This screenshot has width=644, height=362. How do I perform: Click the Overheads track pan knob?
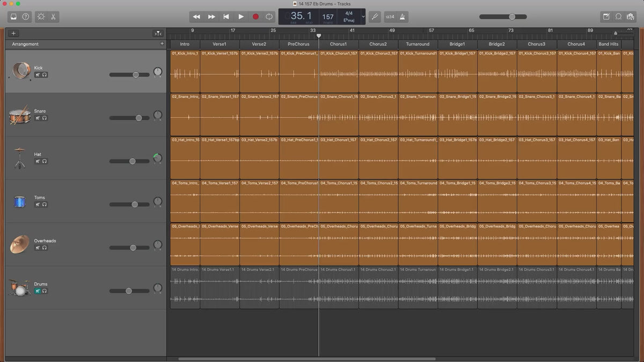click(157, 245)
